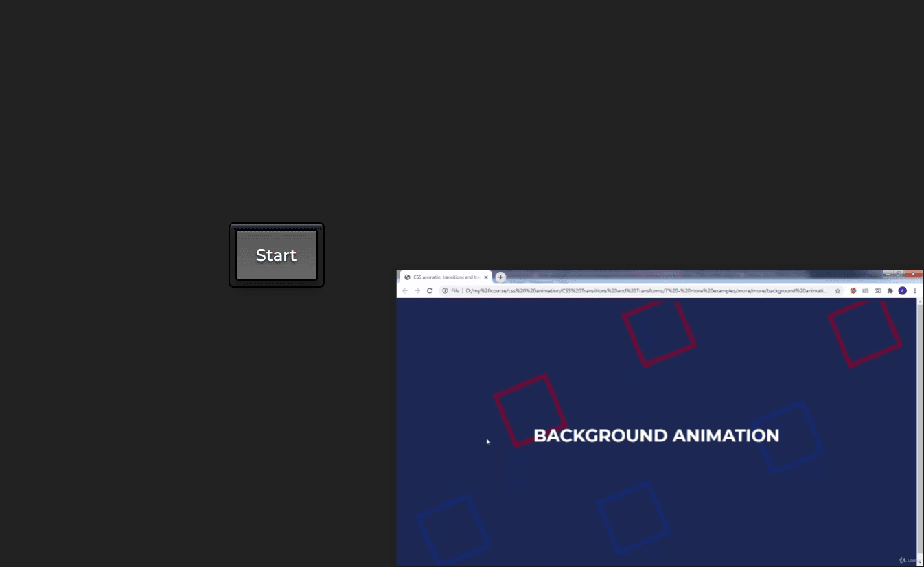Click the File site info icon

tap(451, 290)
